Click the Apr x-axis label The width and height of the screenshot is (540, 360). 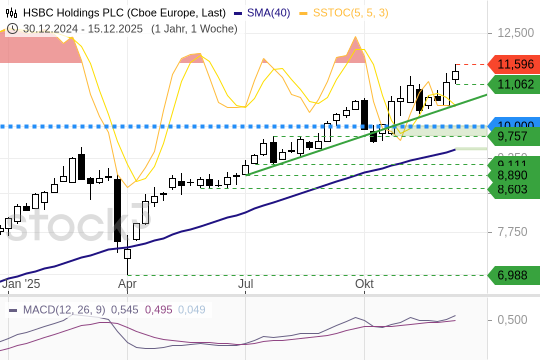click(x=127, y=284)
